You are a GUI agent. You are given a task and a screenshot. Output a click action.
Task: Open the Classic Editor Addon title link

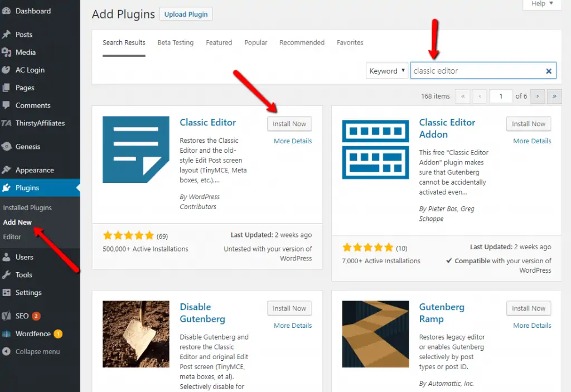click(x=447, y=128)
